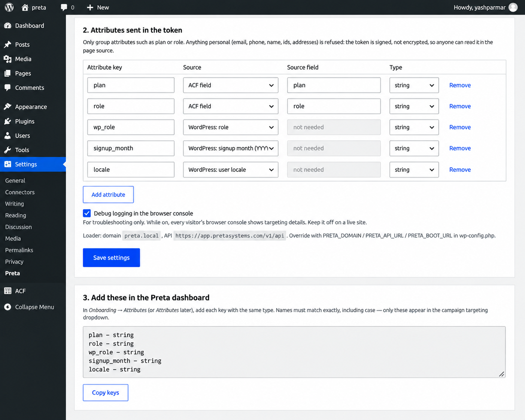Remove the wp_role attribute row
525x420 pixels.
[460, 127]
